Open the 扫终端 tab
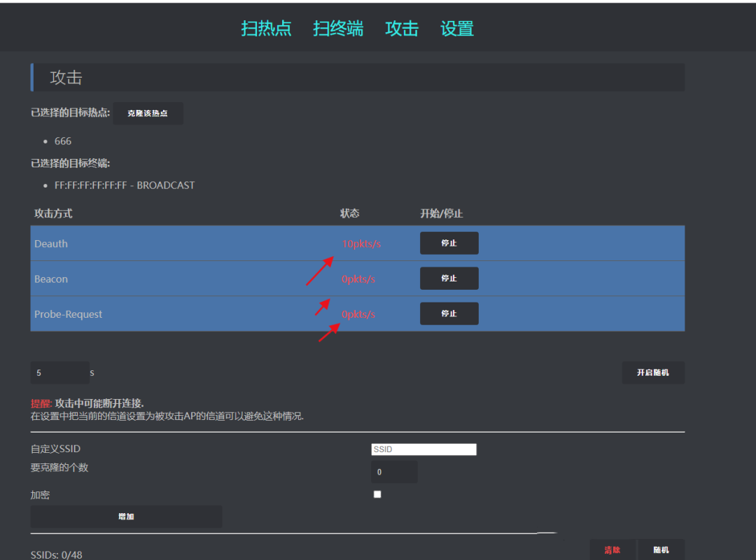 (x=338, y=29)
